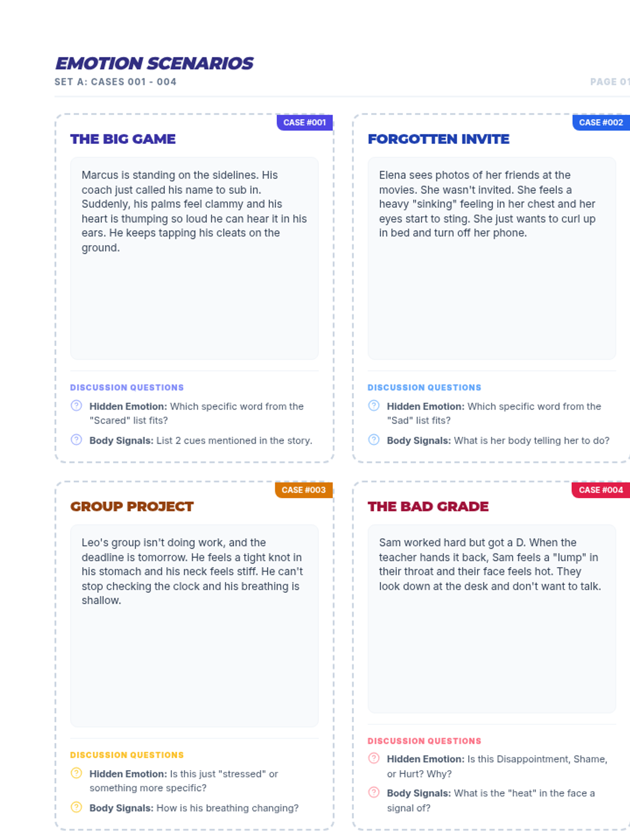This screenshot has height=840, width=630.
Task: Click question icon beside Body Signals in Big Game
Action: tap(76, 439)
